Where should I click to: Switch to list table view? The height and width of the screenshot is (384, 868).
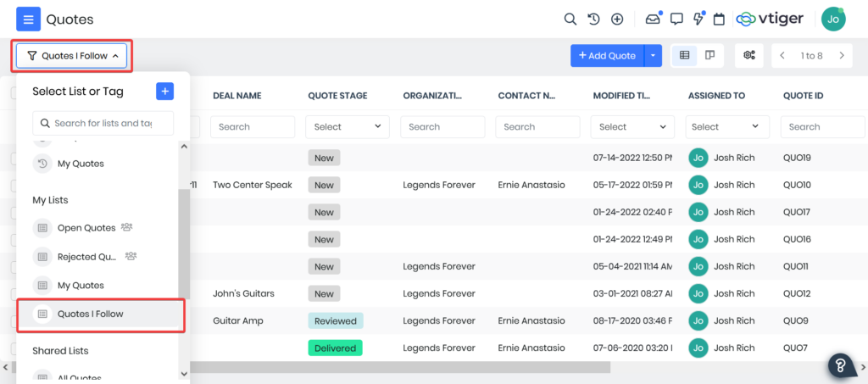click(x=685, y=56)
